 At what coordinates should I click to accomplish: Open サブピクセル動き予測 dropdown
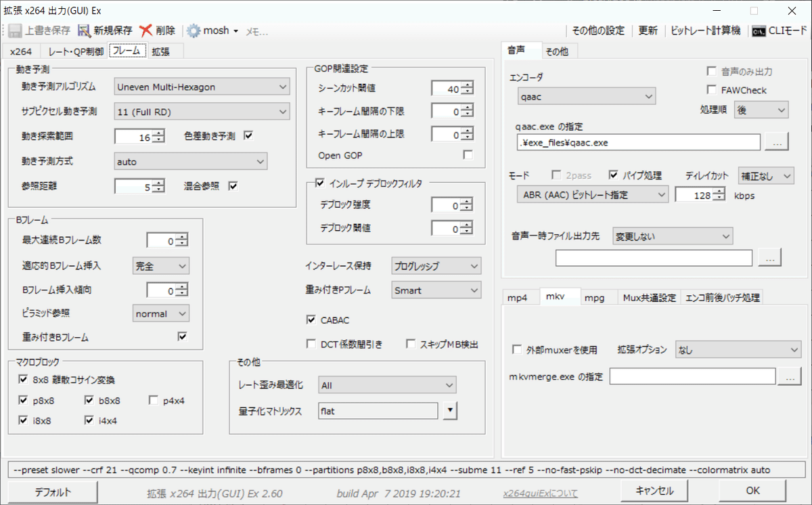[202, 111]
